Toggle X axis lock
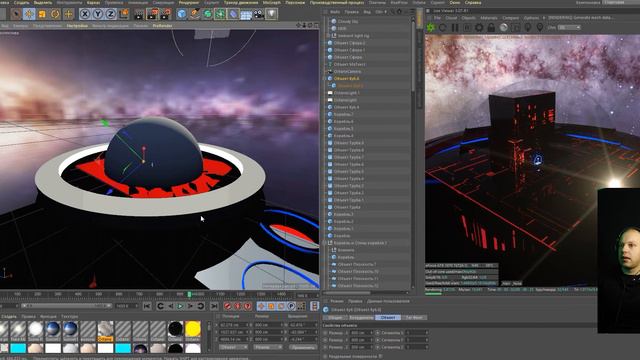The height and width of the screenshot is (360, 640). pos(84,14)
